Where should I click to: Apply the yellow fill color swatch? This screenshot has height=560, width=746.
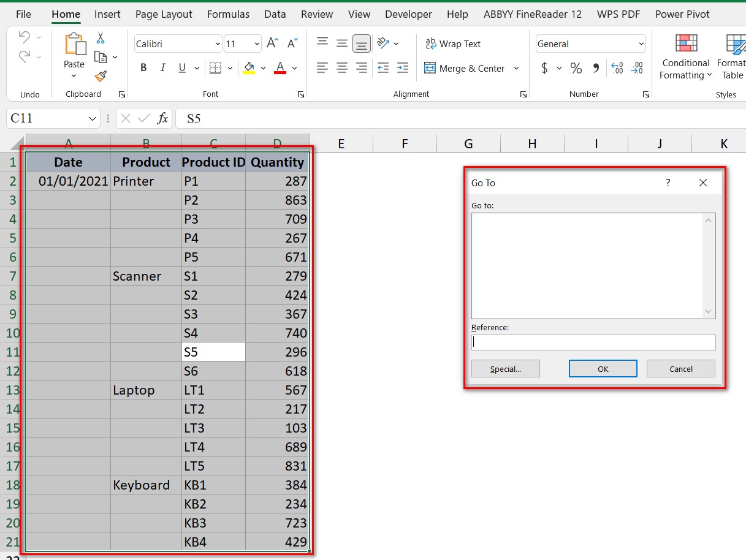point(249,68)
